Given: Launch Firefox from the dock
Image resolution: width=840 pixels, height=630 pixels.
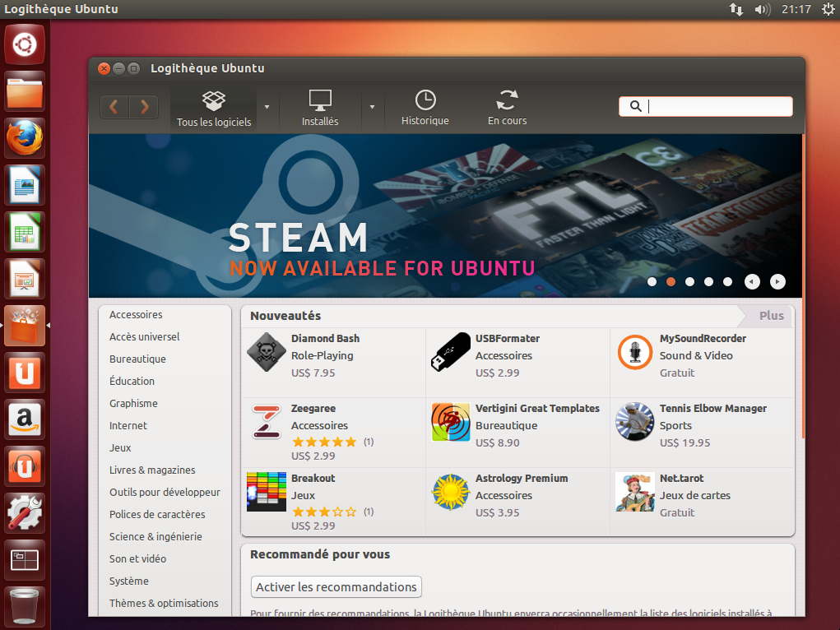Looking at the screenshot, I should [x=25, y=138].
